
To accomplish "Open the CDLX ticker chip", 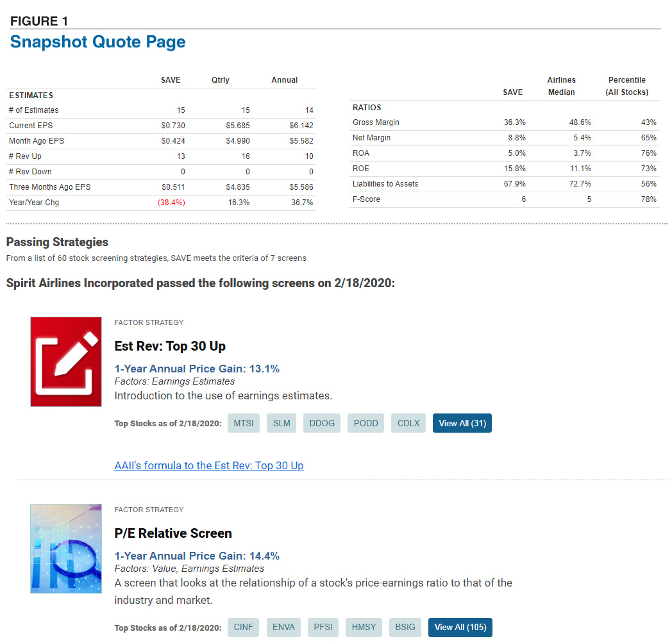I will [x=408, y=423].
